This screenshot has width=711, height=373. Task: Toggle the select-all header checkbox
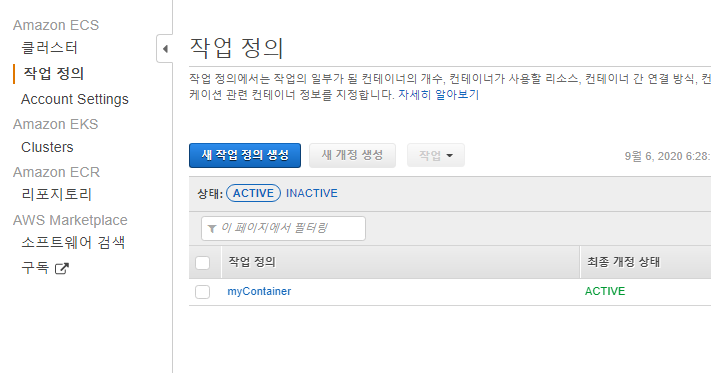[202, 263]
